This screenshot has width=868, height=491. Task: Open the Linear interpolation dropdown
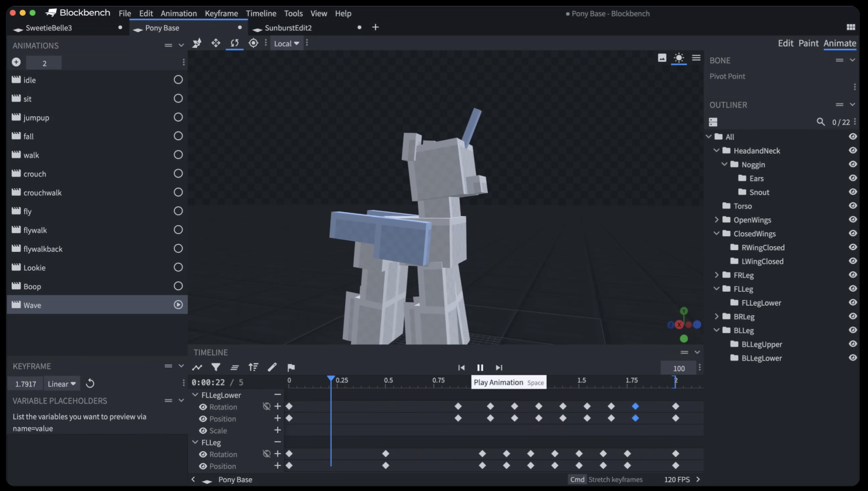pos(61,384)
